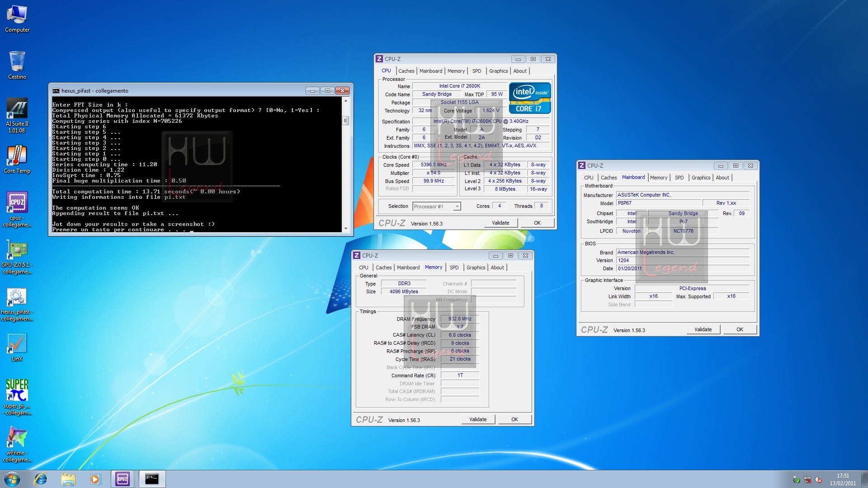Click console scrollbar up arrow
The height and width of the screenshot is (488, 868).
pyautogui.click(x=346, y=101)
